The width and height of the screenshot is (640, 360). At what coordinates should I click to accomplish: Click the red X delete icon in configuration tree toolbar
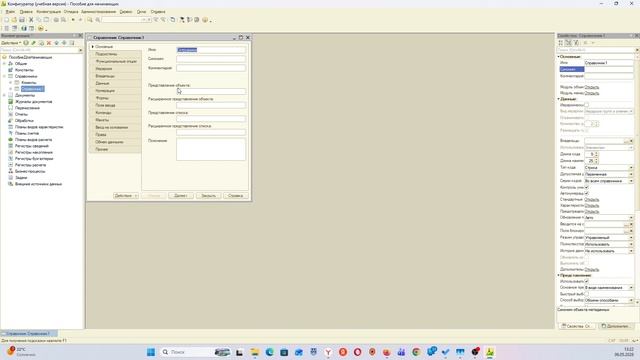point(49,43)
